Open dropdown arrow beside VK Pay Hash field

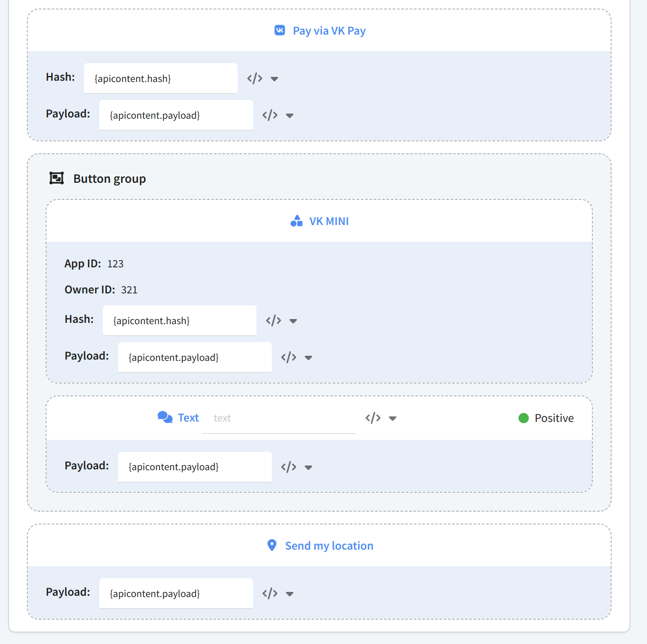coord(274,79)
